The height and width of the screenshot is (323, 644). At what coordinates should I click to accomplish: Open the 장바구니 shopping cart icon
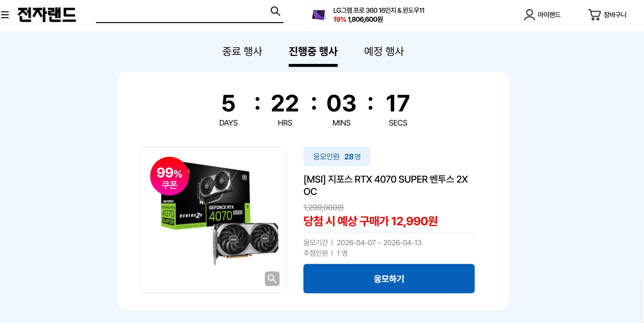pos(594,15)
